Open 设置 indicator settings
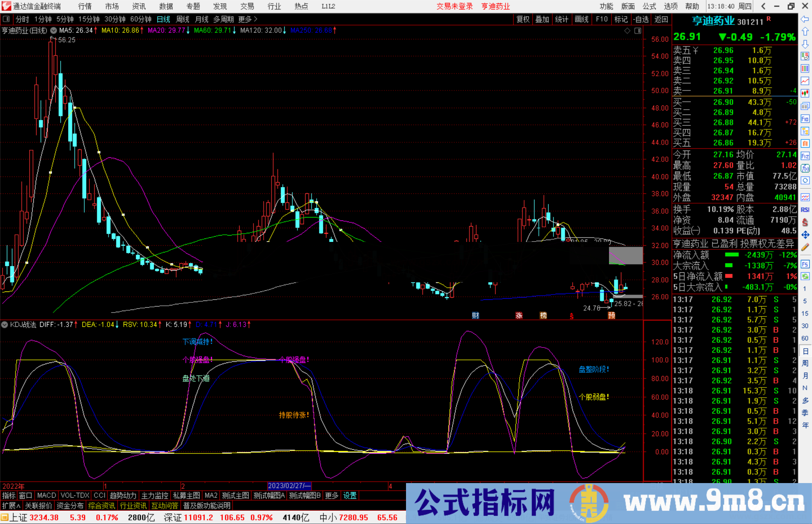Screen dimensions: 812x524 [350, 495]
